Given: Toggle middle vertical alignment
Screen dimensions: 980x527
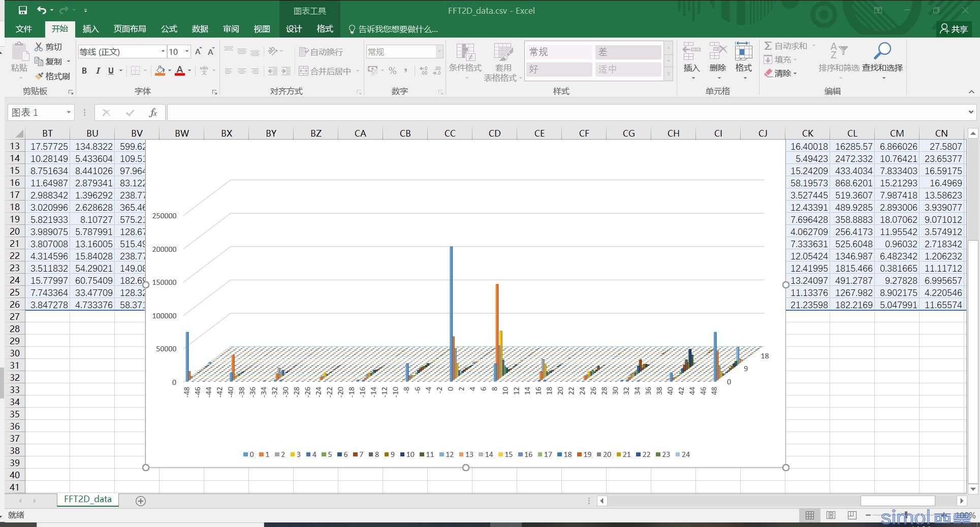Looking at the screenshot, I should click(x=242, y=52).
